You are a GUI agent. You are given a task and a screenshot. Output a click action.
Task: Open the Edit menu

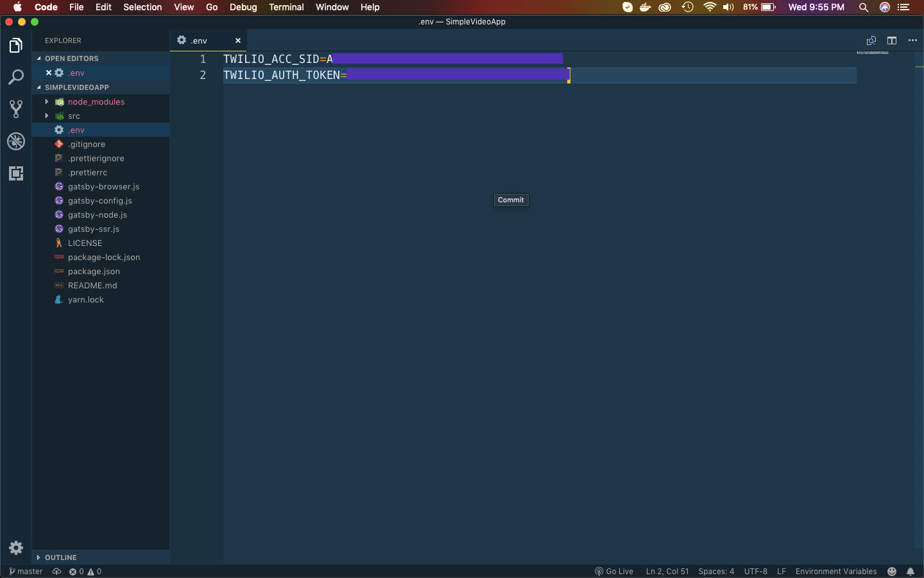[103, 7]
